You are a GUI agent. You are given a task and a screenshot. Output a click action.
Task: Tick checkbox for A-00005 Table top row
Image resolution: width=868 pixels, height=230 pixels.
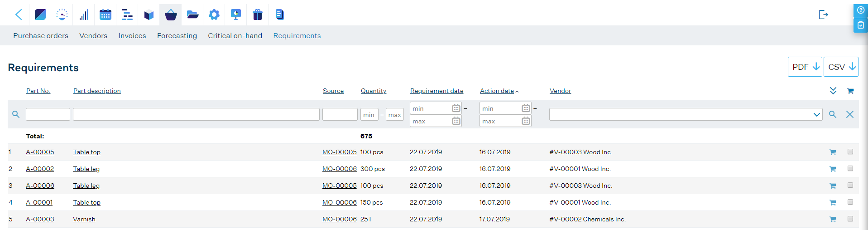click(x=850, y=152)
